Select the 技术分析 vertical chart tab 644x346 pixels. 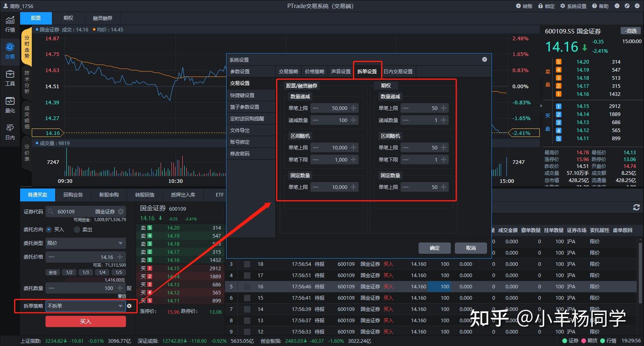coord(27,82)
